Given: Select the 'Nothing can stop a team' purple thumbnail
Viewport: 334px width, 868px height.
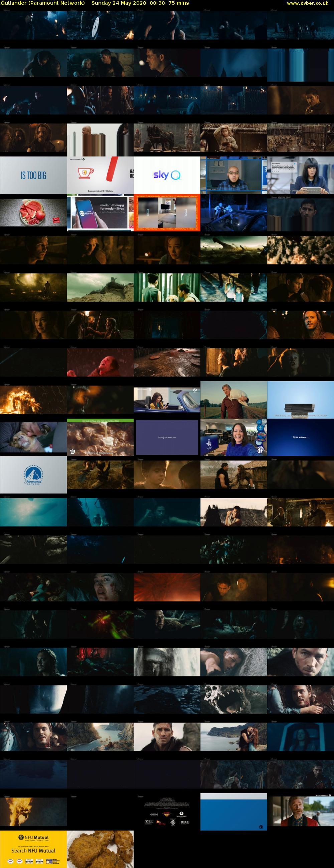Looking at the screenshot, I should [167, 437].
